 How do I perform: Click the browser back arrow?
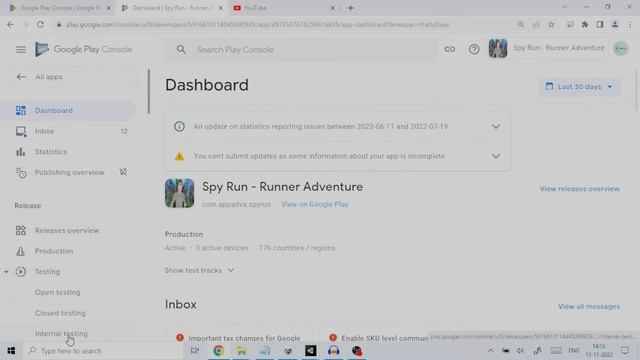coord(10,24)
